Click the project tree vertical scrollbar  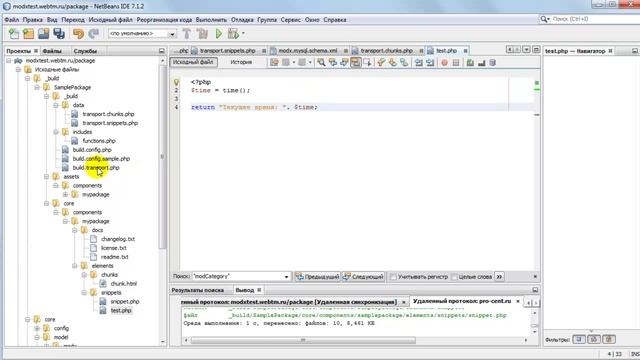162,157
